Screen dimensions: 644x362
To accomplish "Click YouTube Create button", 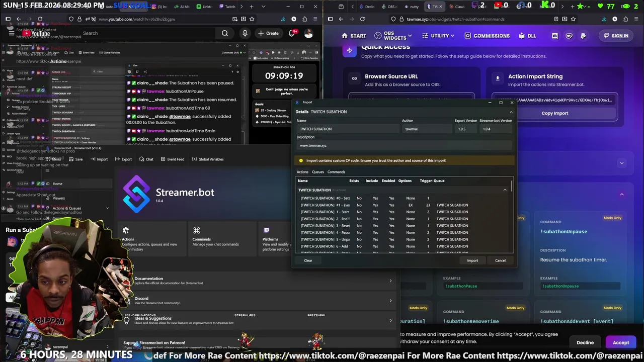I will 268,33.
